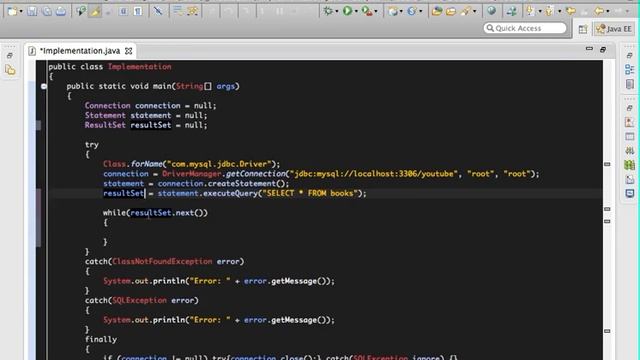Click "createStatement" method call

point(242,184)
